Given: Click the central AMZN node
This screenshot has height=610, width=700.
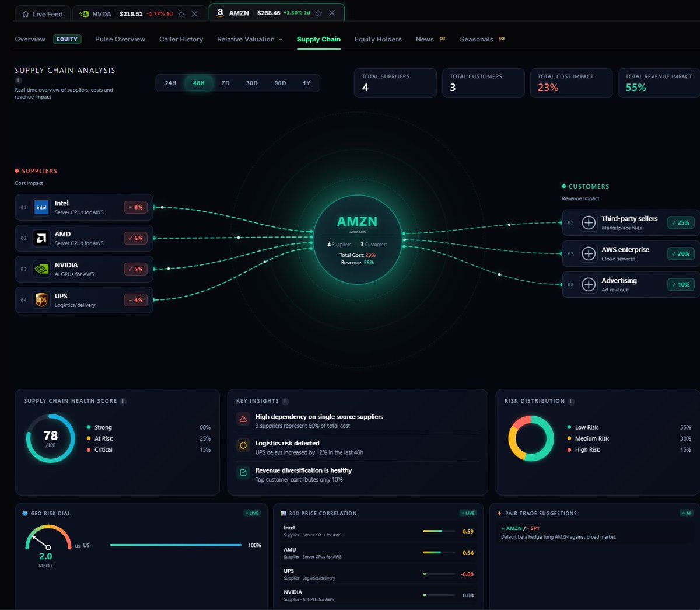Looking at the screenshot, I should (358, 239).
